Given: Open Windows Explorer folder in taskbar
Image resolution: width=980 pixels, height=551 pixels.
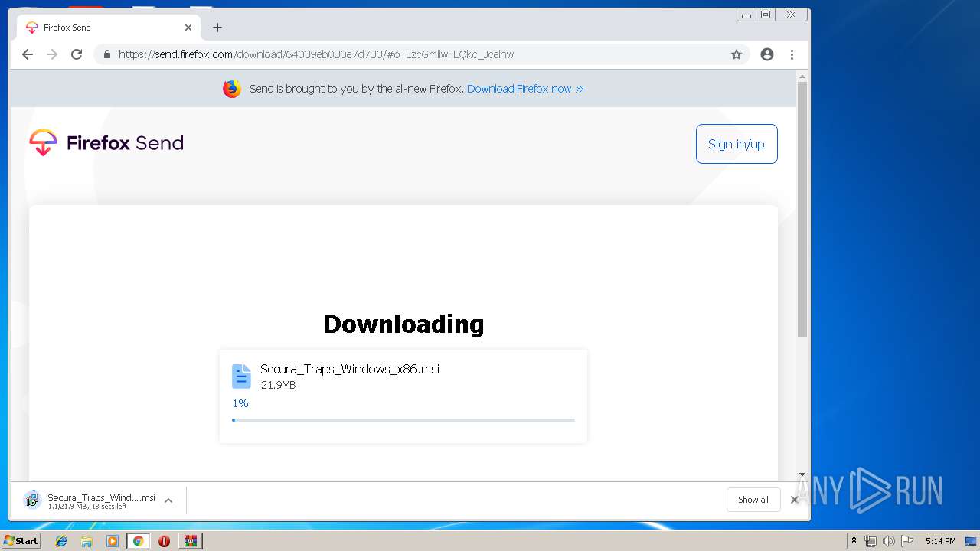Looking at the screenshot, I should tap(87, 541).
